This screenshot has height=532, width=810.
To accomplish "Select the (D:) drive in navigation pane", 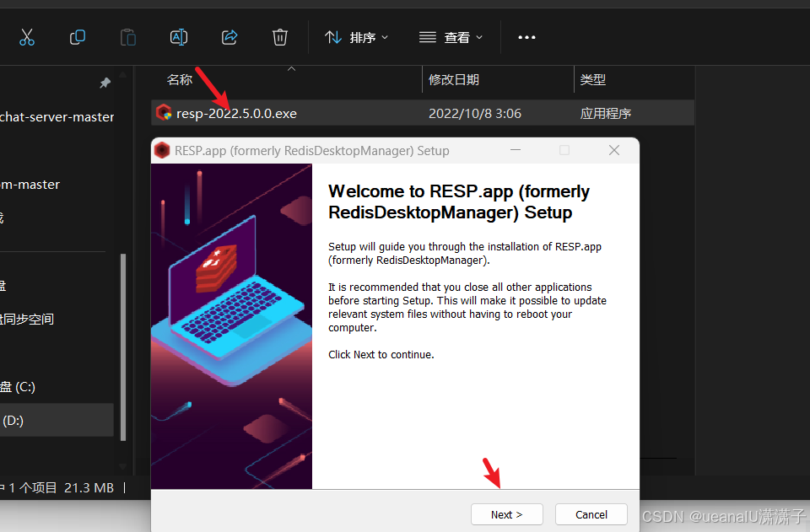I will coord(57,420).
